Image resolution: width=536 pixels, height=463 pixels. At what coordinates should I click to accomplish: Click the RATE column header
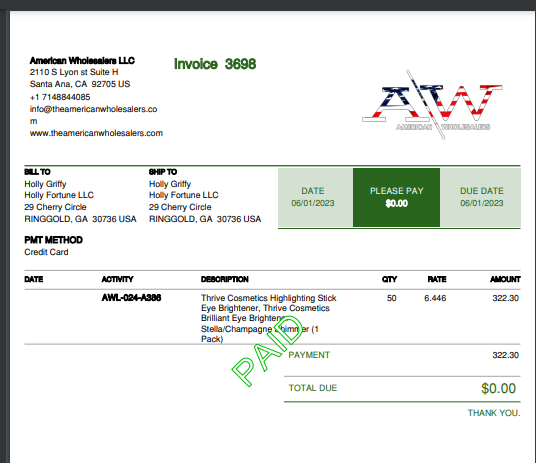pos(437,279)
